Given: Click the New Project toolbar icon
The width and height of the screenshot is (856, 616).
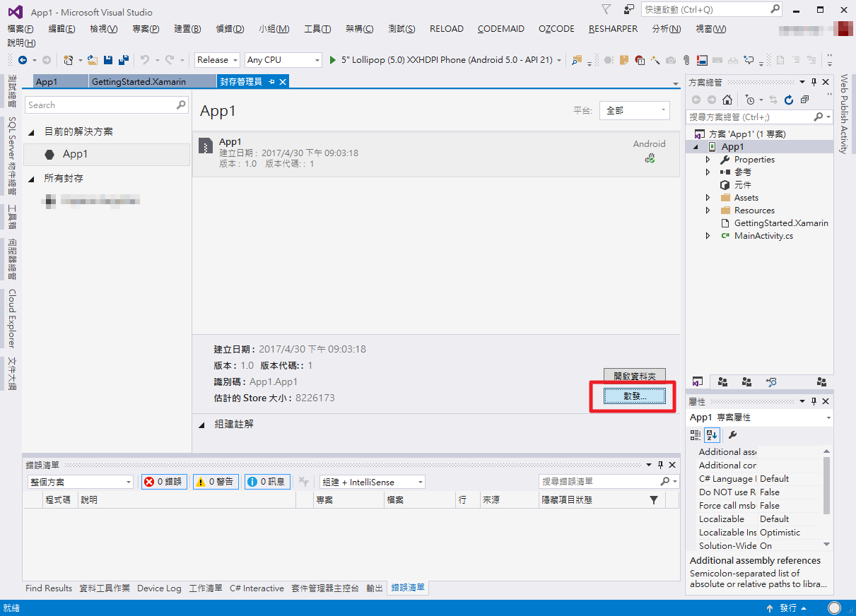Looking at the screenshot, I should [68, 60].
